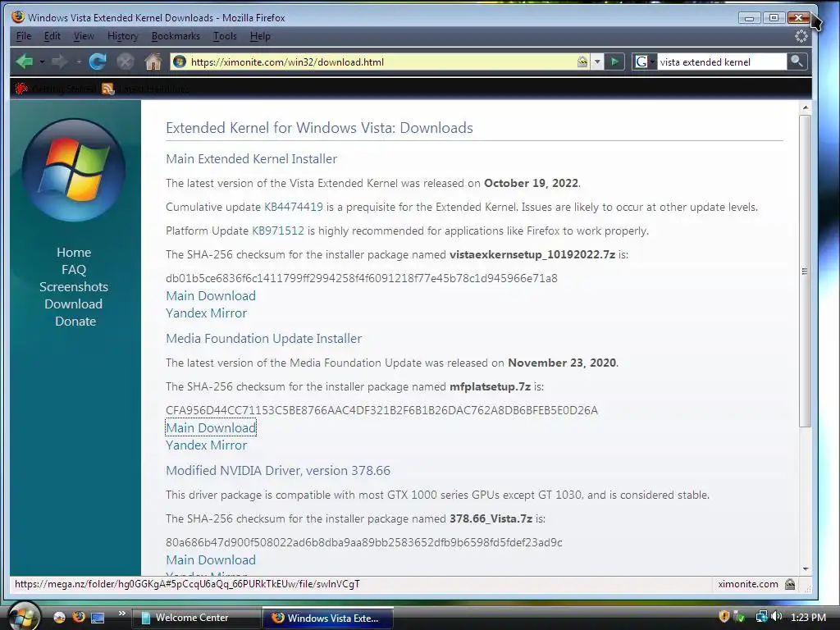The image size is (840, 630).
Task: Go back with the green Back arrow
Action: [25, 62]
